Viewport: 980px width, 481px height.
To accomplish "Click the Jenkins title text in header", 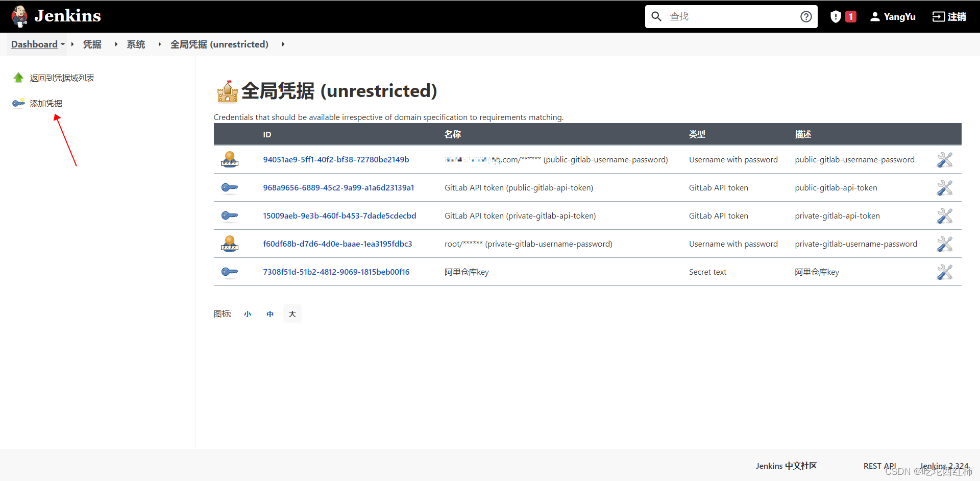I will click(x=67, y=16).
